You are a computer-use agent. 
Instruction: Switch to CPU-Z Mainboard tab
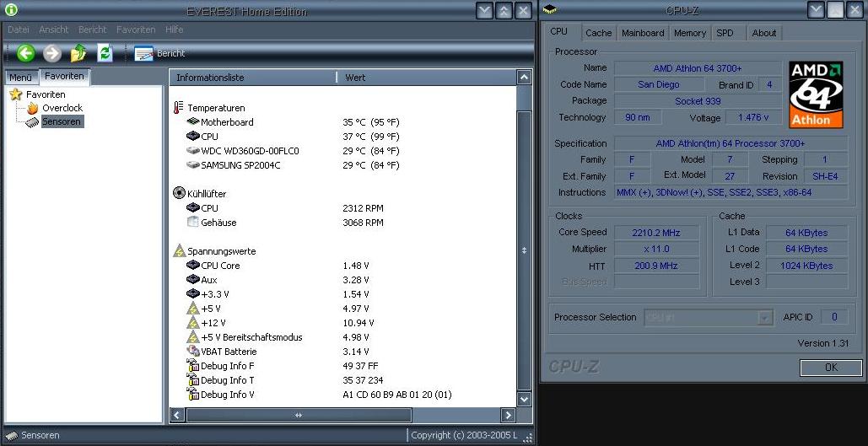pos(643,33)
